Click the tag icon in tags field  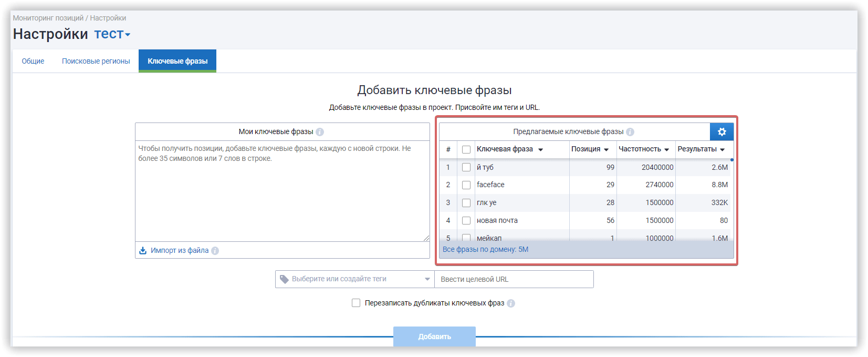tap(284, 279)
